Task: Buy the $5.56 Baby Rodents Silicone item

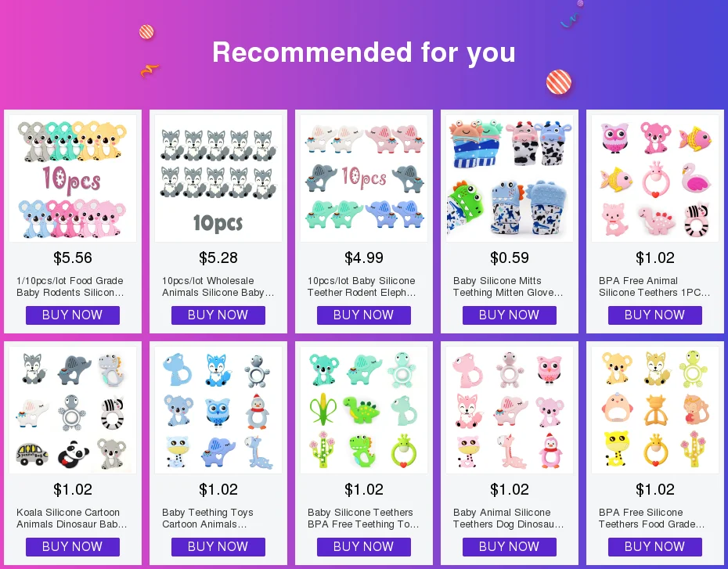Action: tap(73, 315)
